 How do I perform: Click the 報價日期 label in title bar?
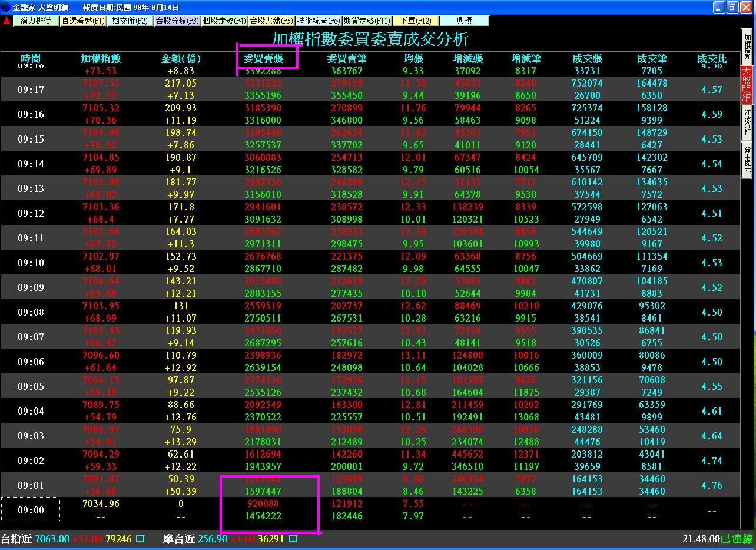(x=131, y=7)
